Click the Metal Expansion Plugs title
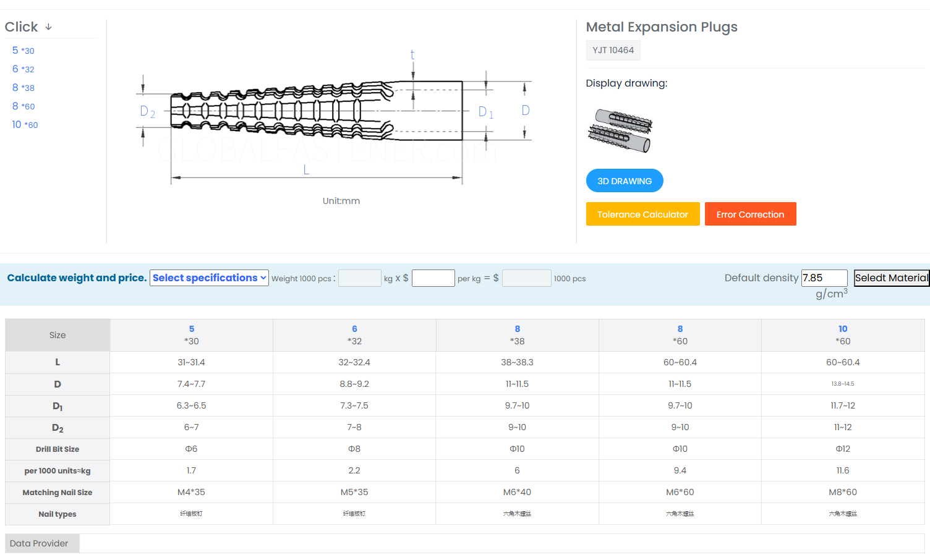The height and width of the screenshot is (560, 930). 662,27
